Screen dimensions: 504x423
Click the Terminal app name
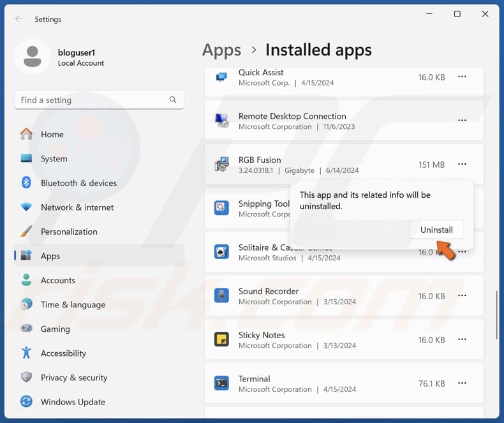coord(255,379)
